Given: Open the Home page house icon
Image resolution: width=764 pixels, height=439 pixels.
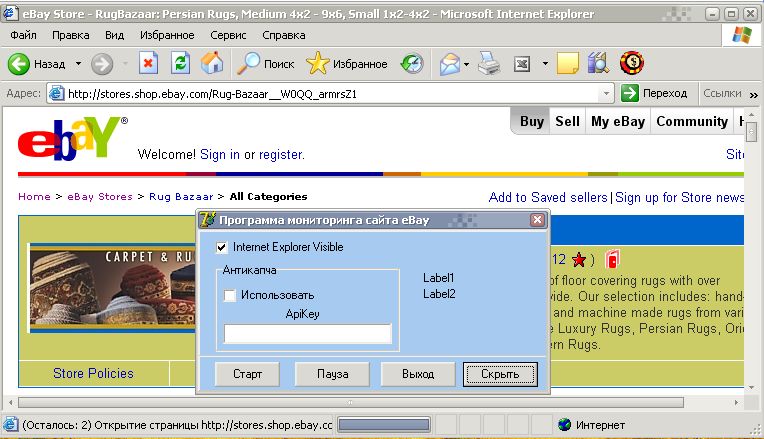Looking at the screenshot, I should coord(212,63).
